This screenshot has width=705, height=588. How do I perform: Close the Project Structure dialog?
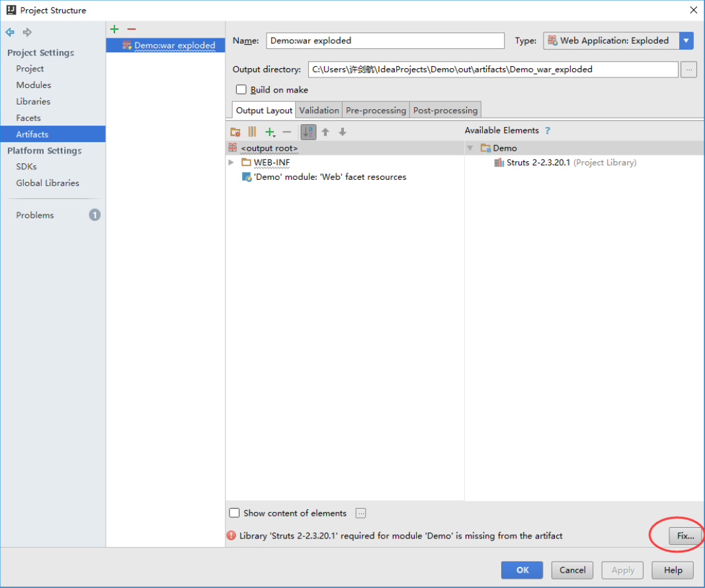coord(693,10)
